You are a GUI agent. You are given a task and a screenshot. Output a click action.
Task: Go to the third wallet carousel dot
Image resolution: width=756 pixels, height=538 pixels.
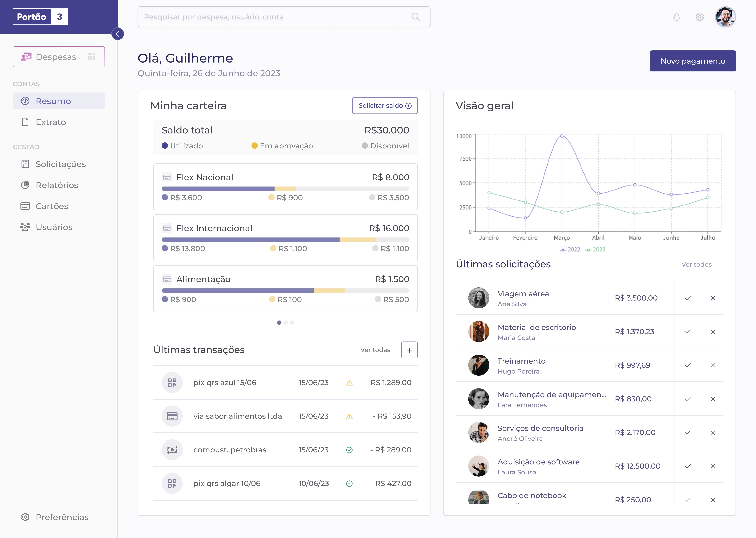292,323
